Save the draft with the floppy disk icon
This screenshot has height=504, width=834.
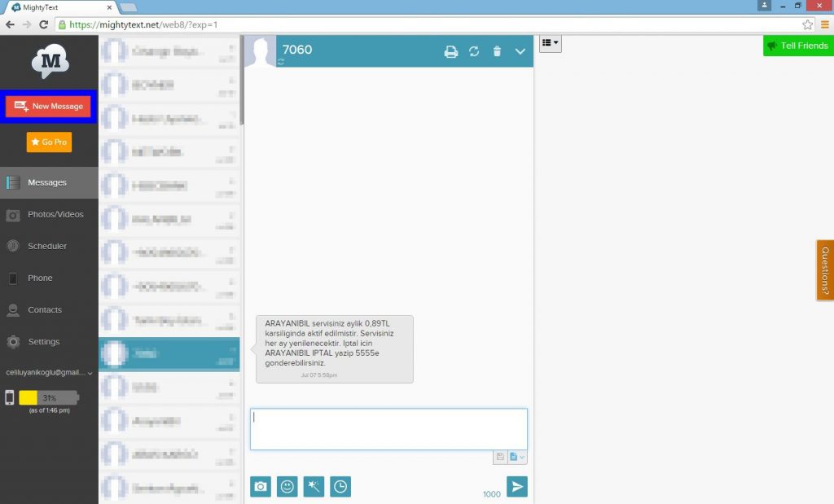(498, 457)
